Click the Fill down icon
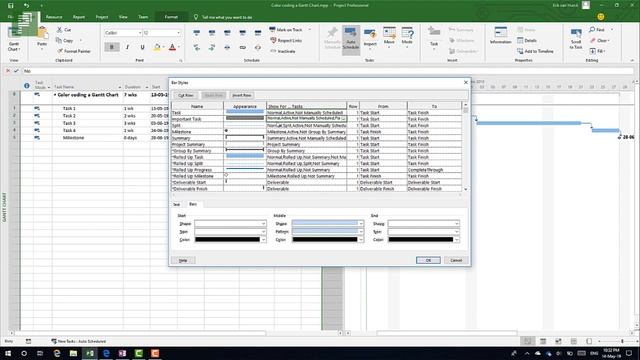 pos(592,51)
